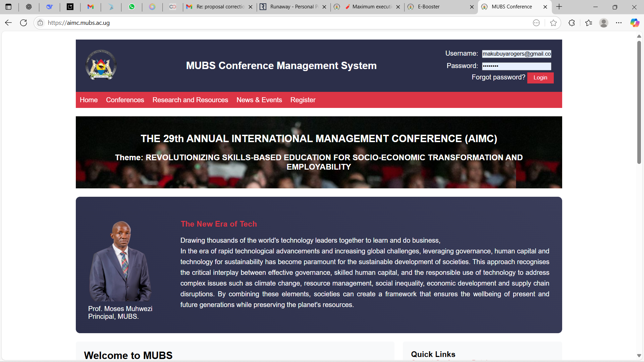644x362 pixels.
Task: Close the MUBS Conference tab
Action: [x=545, y=7]
